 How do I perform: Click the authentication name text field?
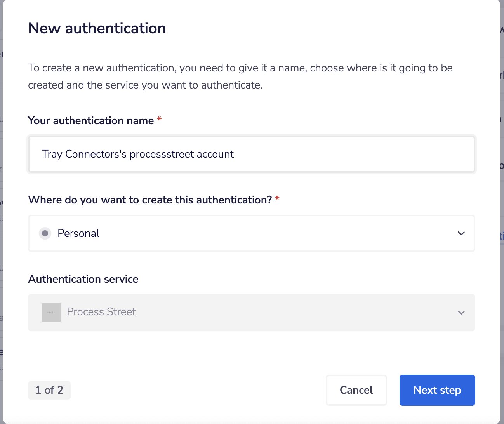[251, 154]
